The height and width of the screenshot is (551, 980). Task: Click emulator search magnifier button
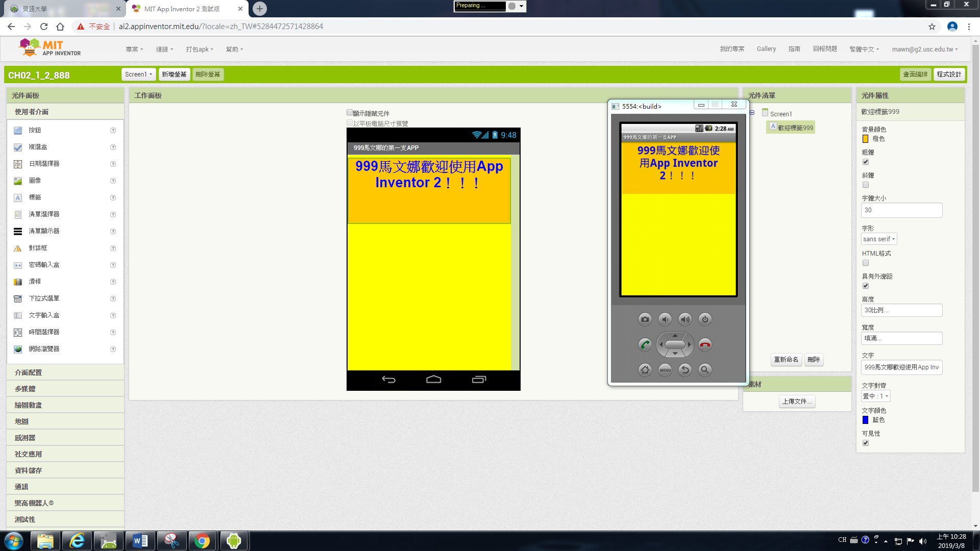(705, 370)
